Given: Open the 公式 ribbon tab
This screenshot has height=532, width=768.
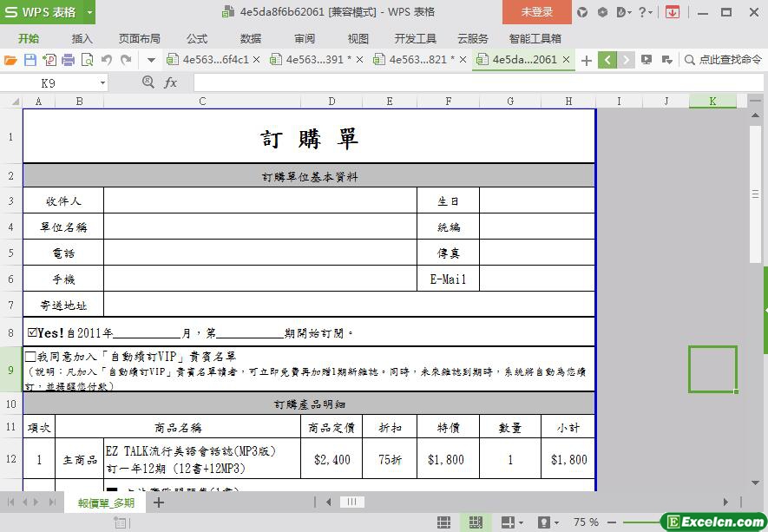Looking at the screenshot, I should pyautogui.click(x=197, y=38).
